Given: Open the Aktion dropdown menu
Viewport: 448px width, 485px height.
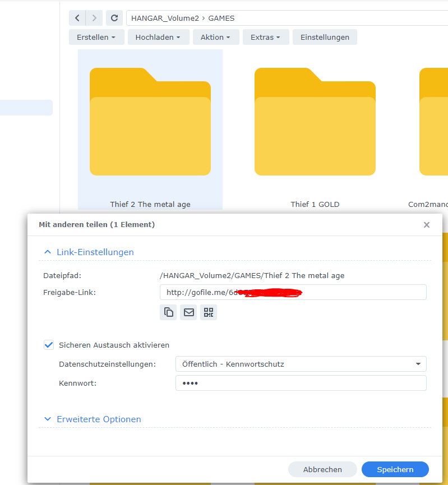Looking at the screenshot, I should [216, 37].
